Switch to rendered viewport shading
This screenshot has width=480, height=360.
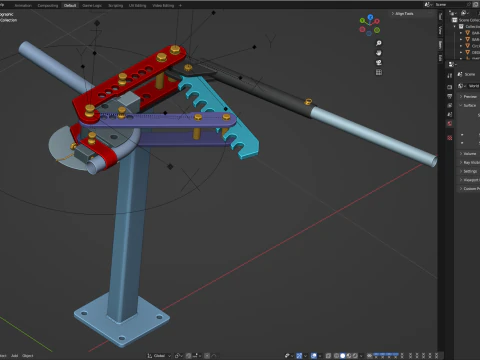pos(355,356)
